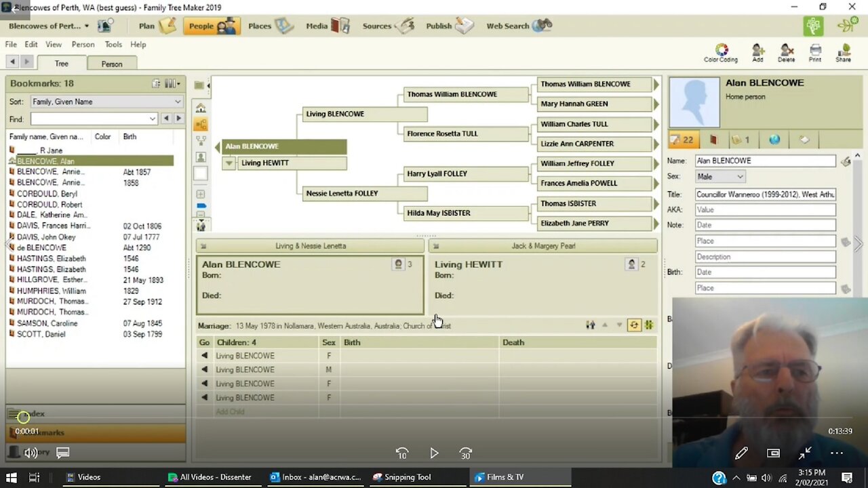
Task: Click the Delete person icon
Action: coord(786,53)
